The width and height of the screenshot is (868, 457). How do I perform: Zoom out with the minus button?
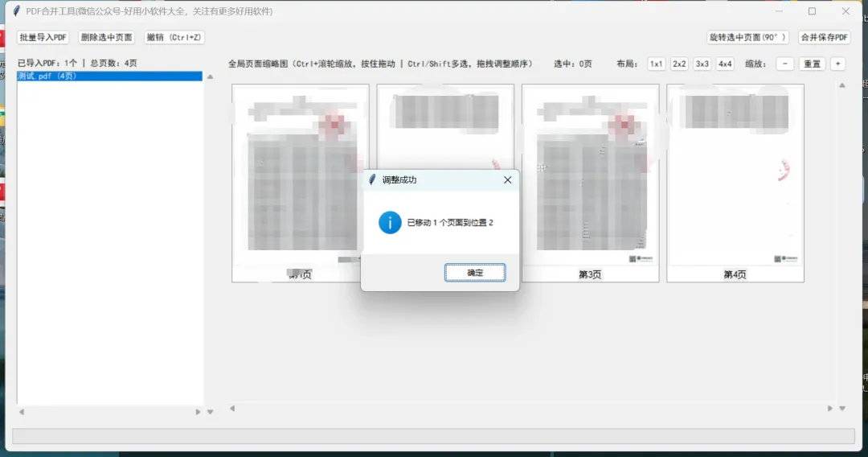tap(785, 64)
